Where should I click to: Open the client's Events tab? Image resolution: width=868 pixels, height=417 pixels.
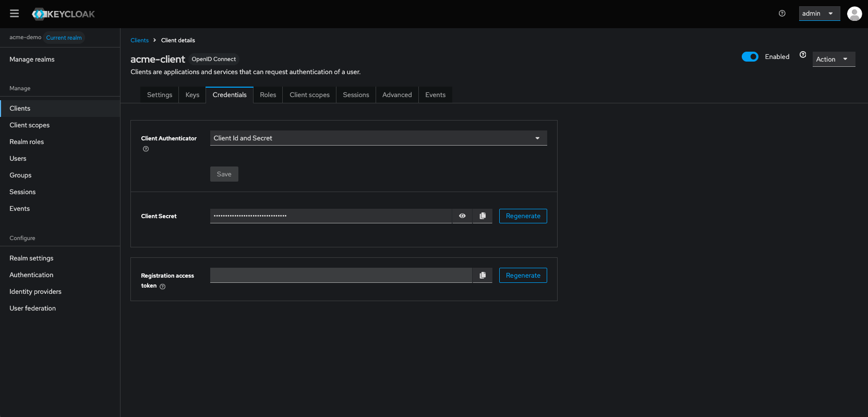coord(436,95)
